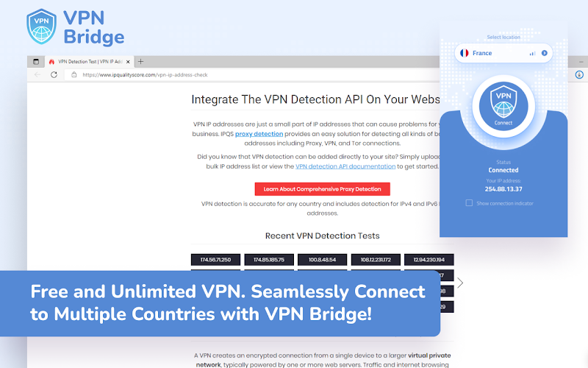Click the VPN Connect shield button
The width and height of the screenshot is (588, 368).
[x=503, y=105]
